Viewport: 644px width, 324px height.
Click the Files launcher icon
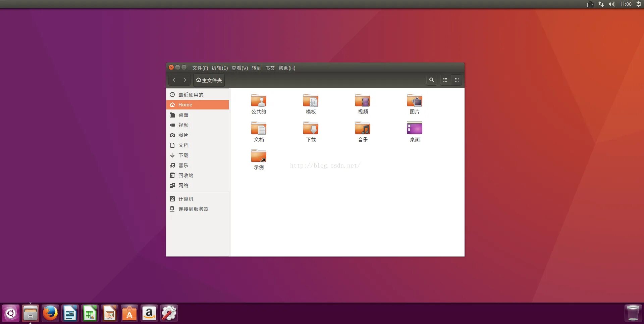point(31,314)
